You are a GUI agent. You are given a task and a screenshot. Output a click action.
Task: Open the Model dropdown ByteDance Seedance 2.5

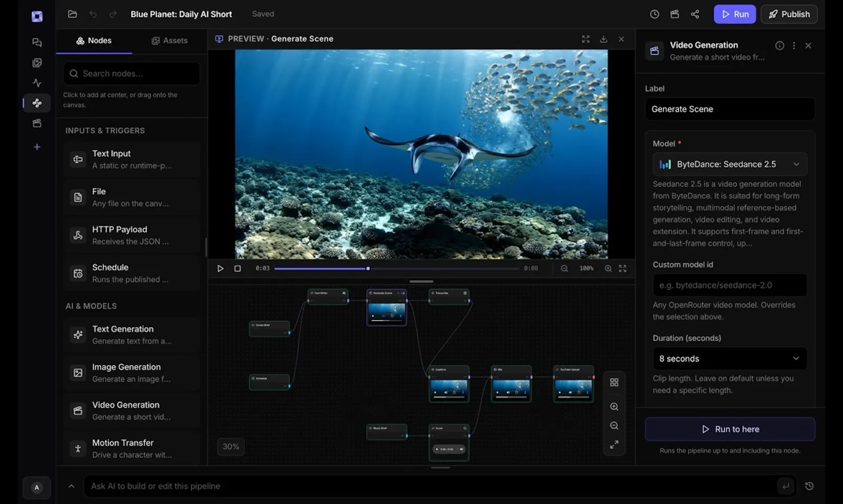click(730, 164)
